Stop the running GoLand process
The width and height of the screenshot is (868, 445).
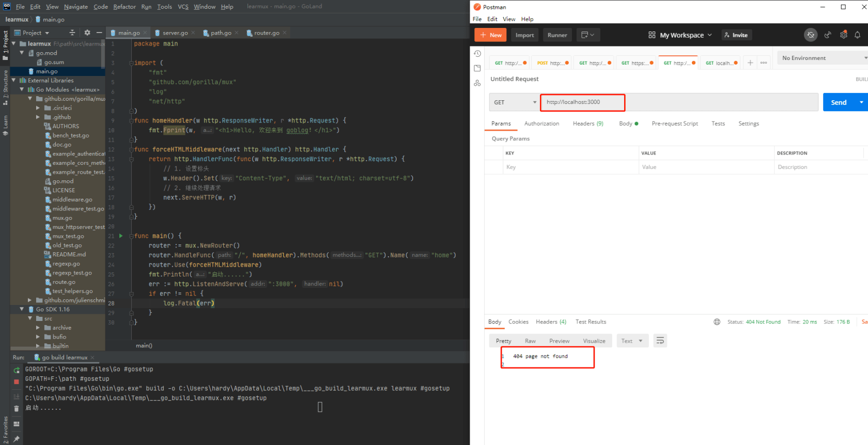click(x=17, y=381)
